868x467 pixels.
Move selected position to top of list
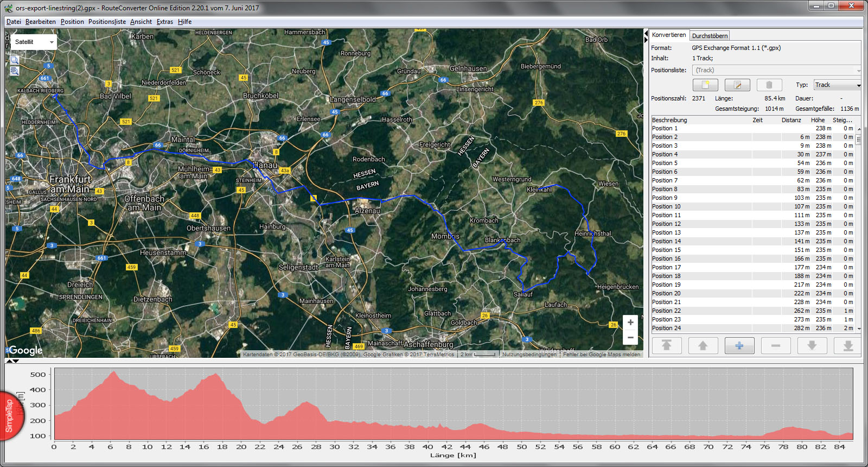pyautogui.click(x=666, y=345)
